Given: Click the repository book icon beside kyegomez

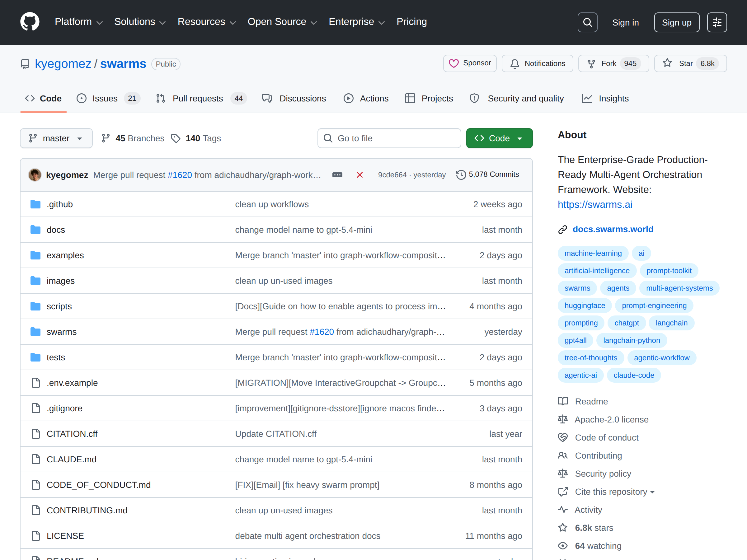Looking at the screenshot, I should [x=25, y=64].
